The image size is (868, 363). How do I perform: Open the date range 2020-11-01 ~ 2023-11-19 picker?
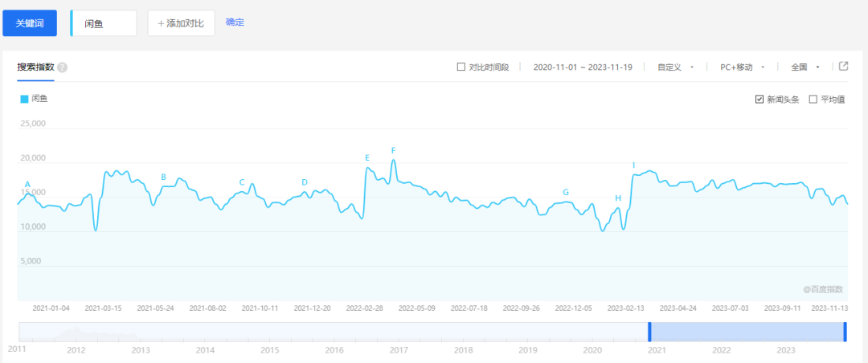[x=583, y=67]
